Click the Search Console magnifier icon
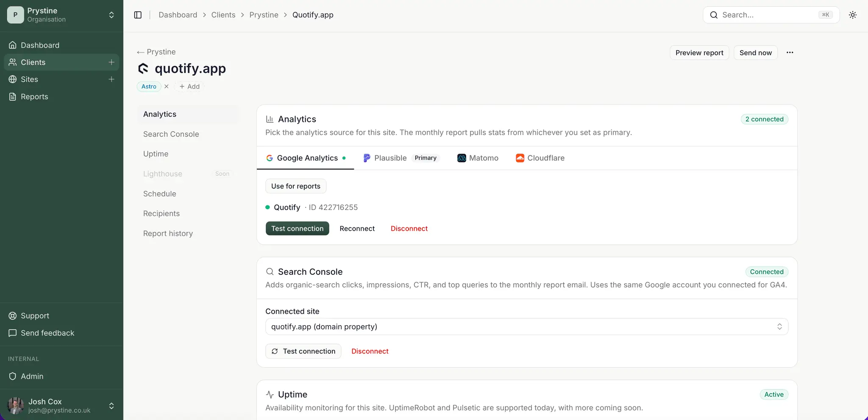868x420 pixels. coord(270,272)
